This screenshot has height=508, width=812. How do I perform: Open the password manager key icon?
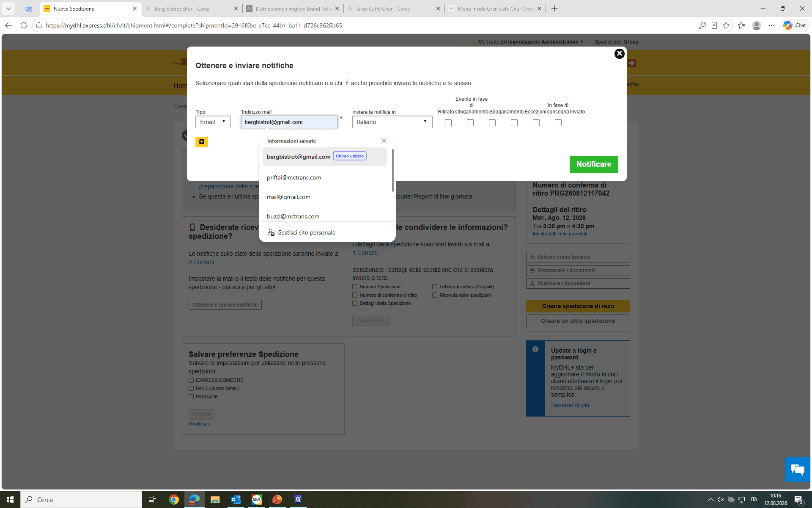click(702, 25)
